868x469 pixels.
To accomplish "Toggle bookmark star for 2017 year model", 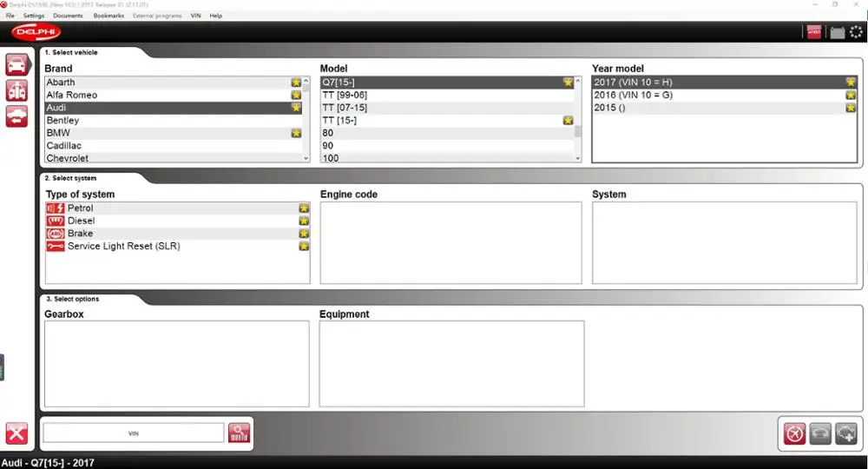I will [851, 83].
